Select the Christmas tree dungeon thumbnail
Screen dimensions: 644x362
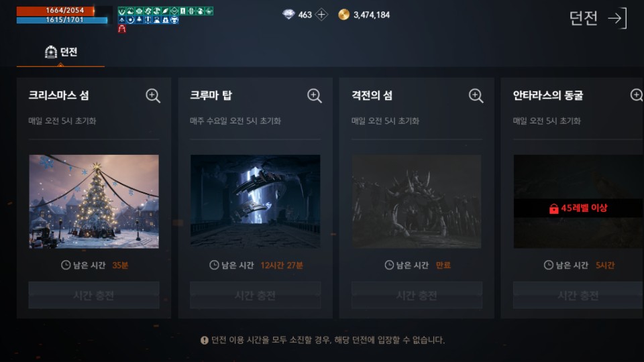pyautogui.click(x=94, y=201)
